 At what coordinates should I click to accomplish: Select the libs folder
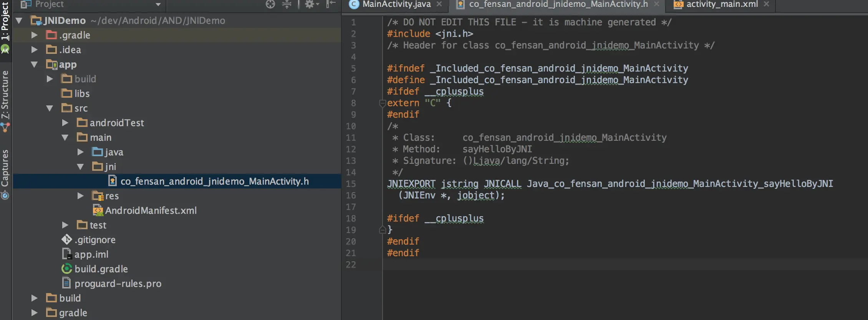pos(82,93)
